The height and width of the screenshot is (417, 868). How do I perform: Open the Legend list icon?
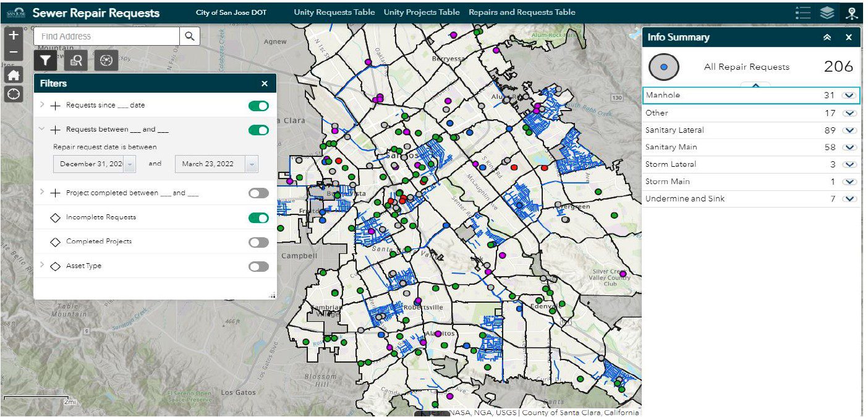coord(803,12)
